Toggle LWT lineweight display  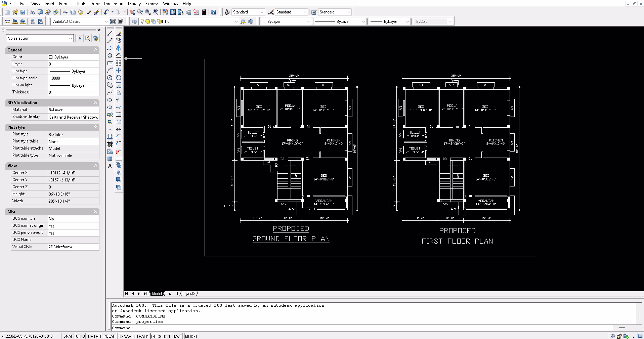[178, 336]
